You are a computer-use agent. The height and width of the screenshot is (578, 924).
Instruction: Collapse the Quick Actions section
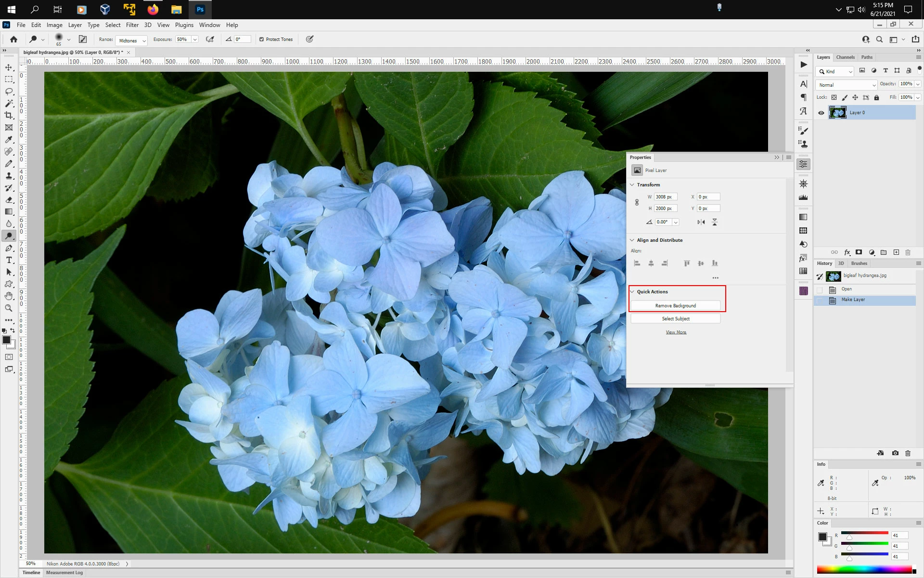(632, 291)
